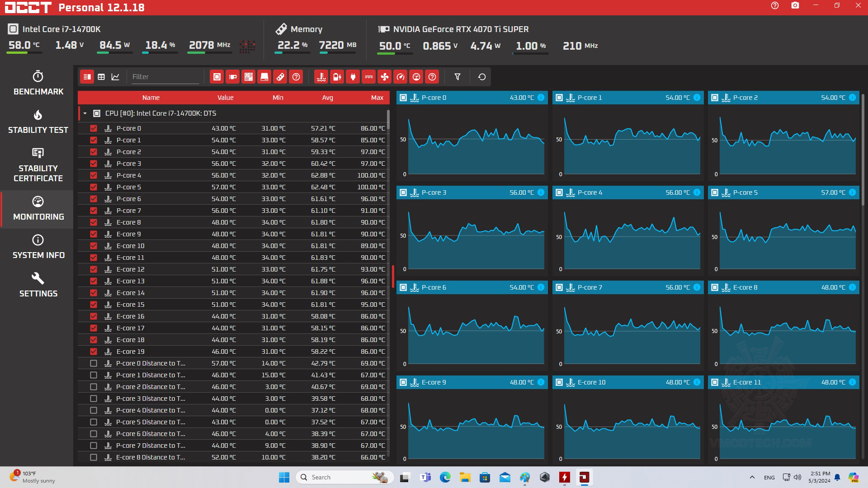The image size is (868, 488).
Task: Switch to the table-only view icon
Action: 101,77
